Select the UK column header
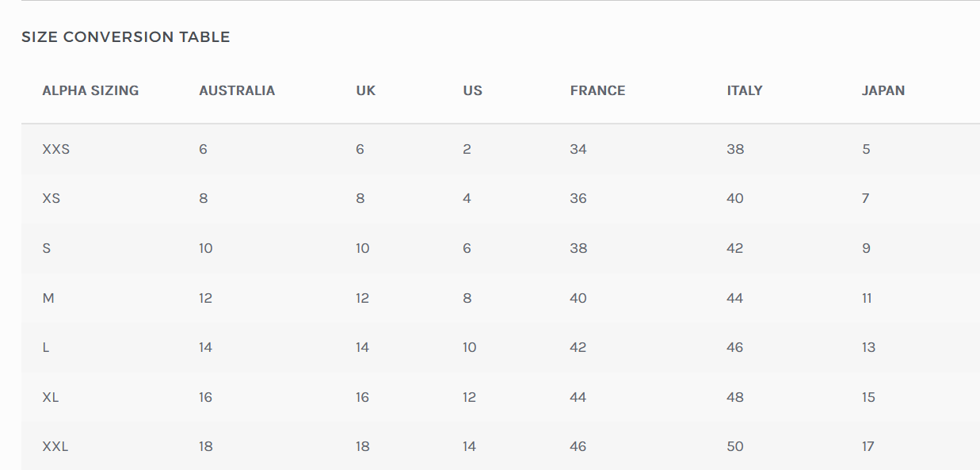This screenshot has height=470, width=980. tap(365, 90)
